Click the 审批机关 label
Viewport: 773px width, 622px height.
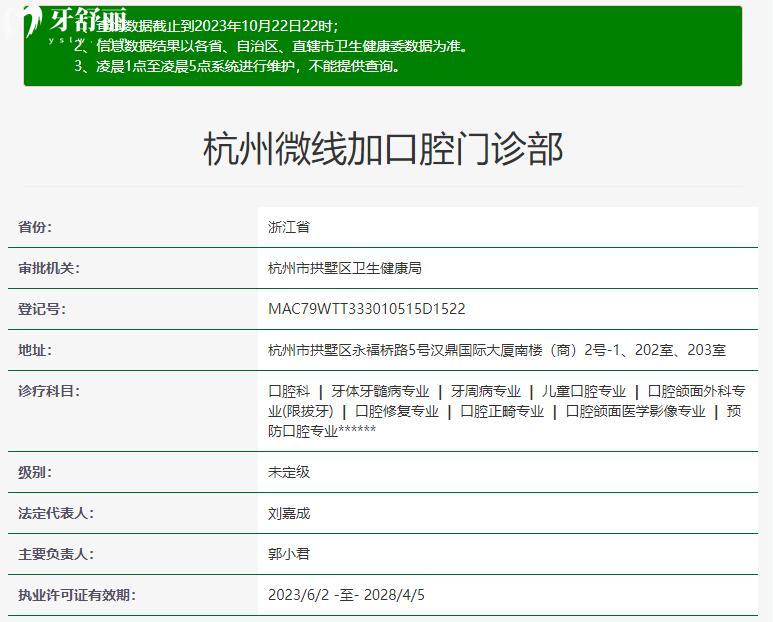coord(48,268)
